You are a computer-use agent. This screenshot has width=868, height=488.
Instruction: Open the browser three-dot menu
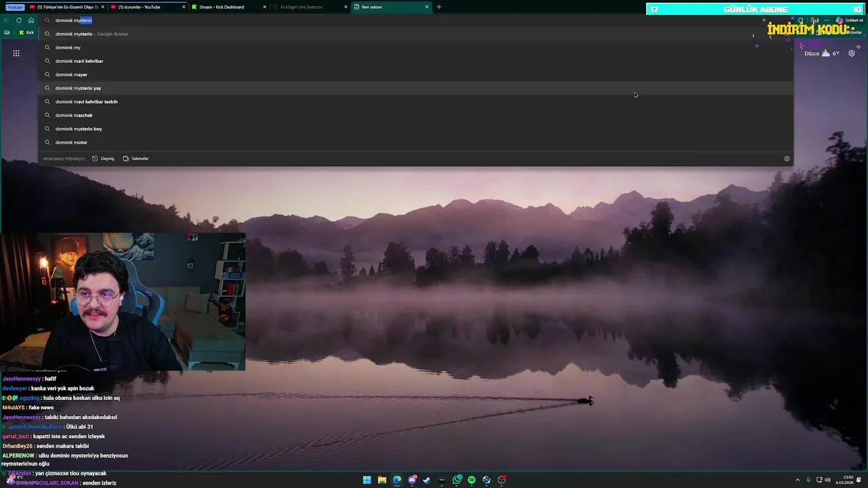pos(826,20)
